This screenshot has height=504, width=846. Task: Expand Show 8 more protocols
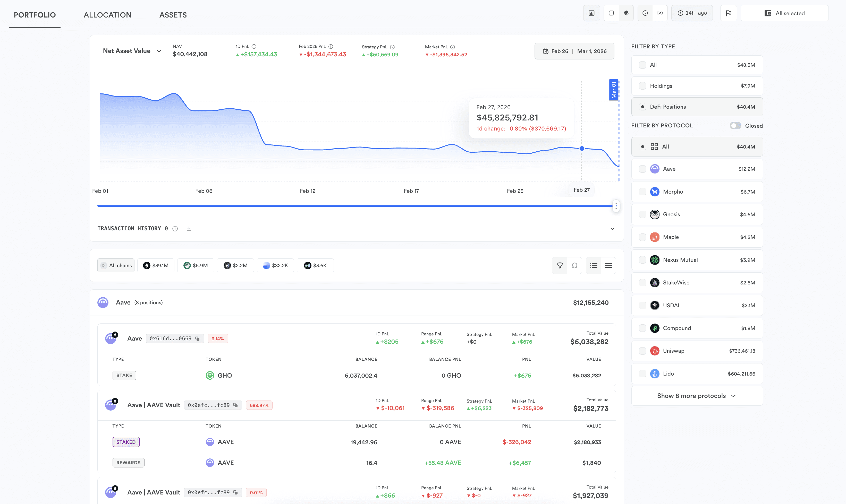point(696,396)
